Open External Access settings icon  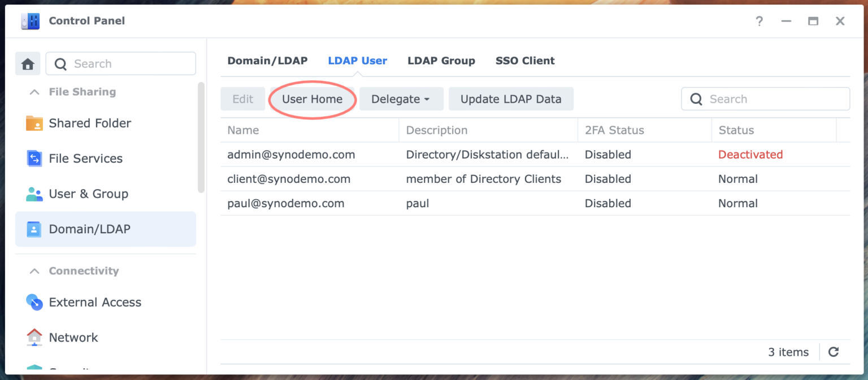(x=35, y=302)
